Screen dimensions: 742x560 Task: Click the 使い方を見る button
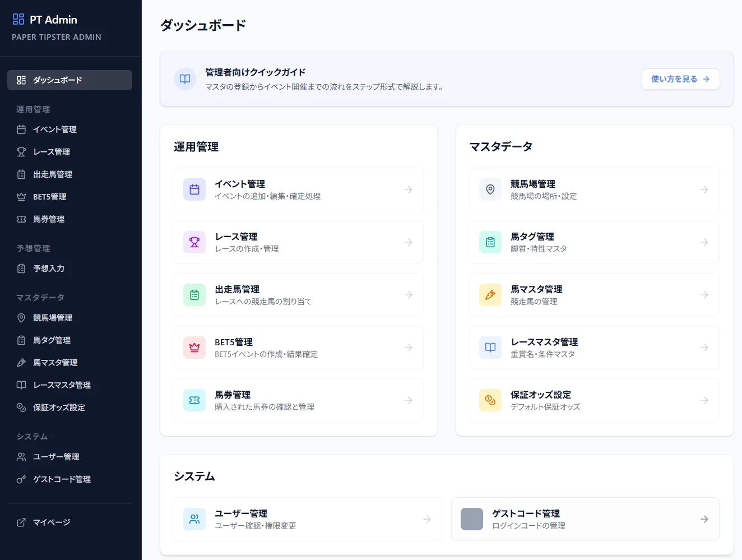[680, 79]
